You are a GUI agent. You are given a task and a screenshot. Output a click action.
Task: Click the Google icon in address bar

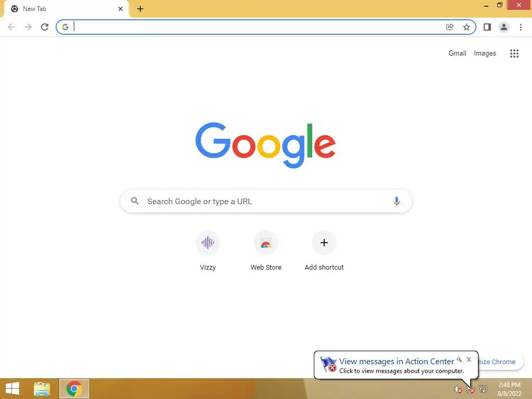[65, 27]
